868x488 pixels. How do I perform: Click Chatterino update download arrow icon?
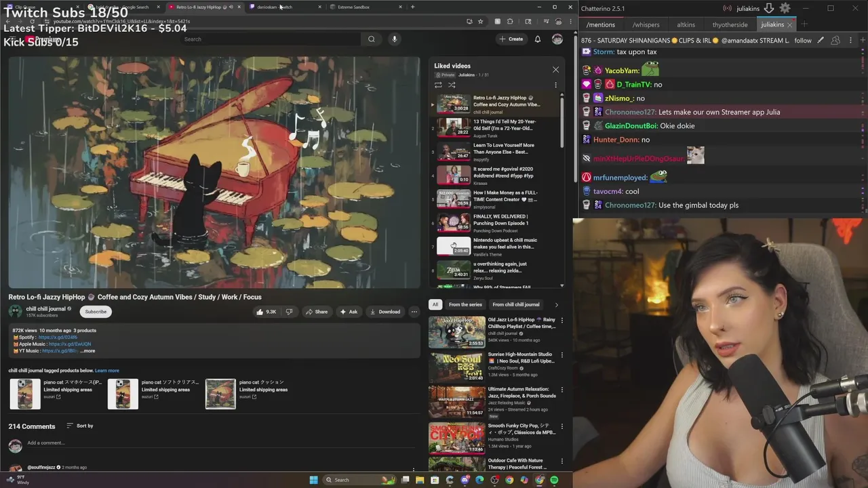point(768,8)
